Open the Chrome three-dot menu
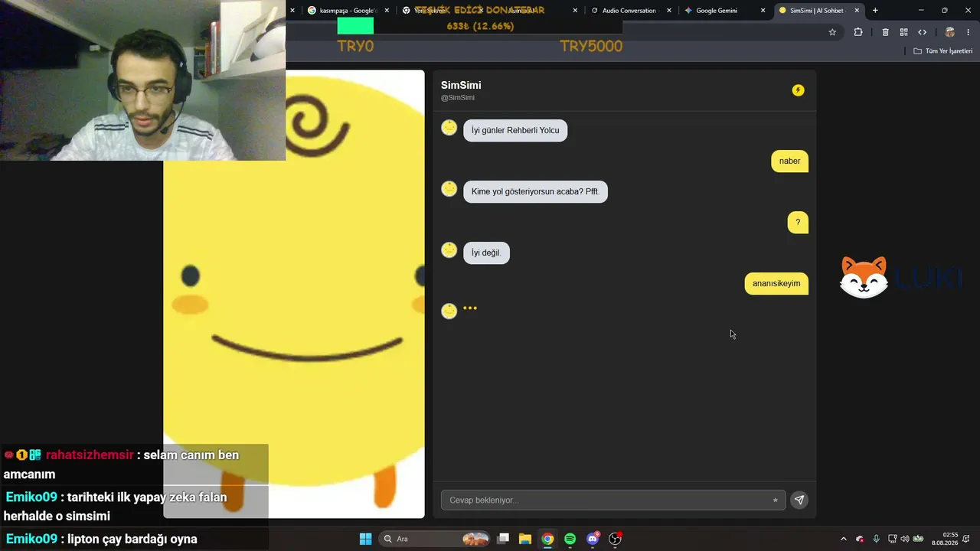 point(969,32)
